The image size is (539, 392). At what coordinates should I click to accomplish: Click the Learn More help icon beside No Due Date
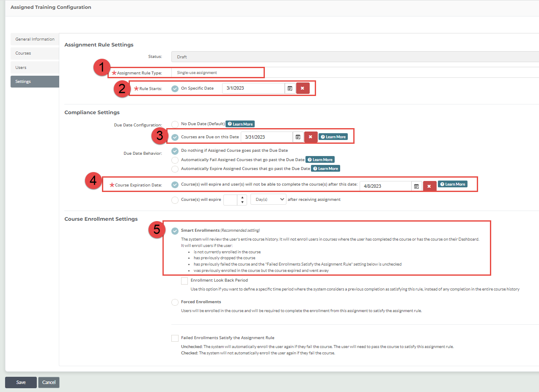click(x=240, y=124)
